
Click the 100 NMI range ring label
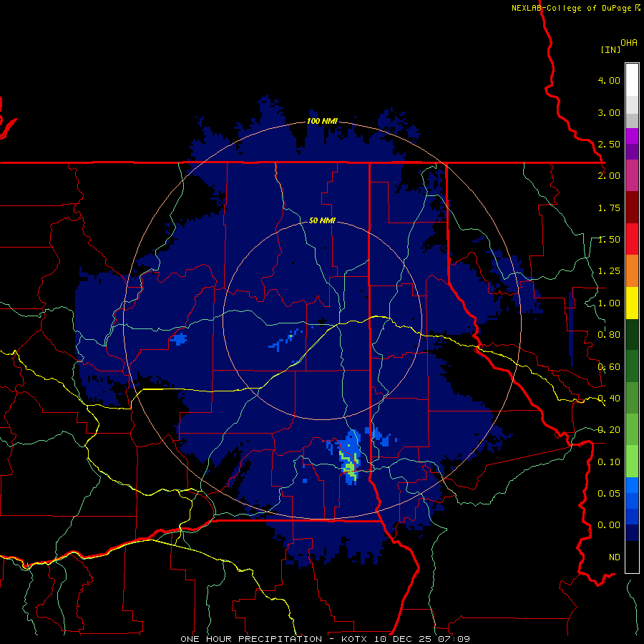[322, 121]
